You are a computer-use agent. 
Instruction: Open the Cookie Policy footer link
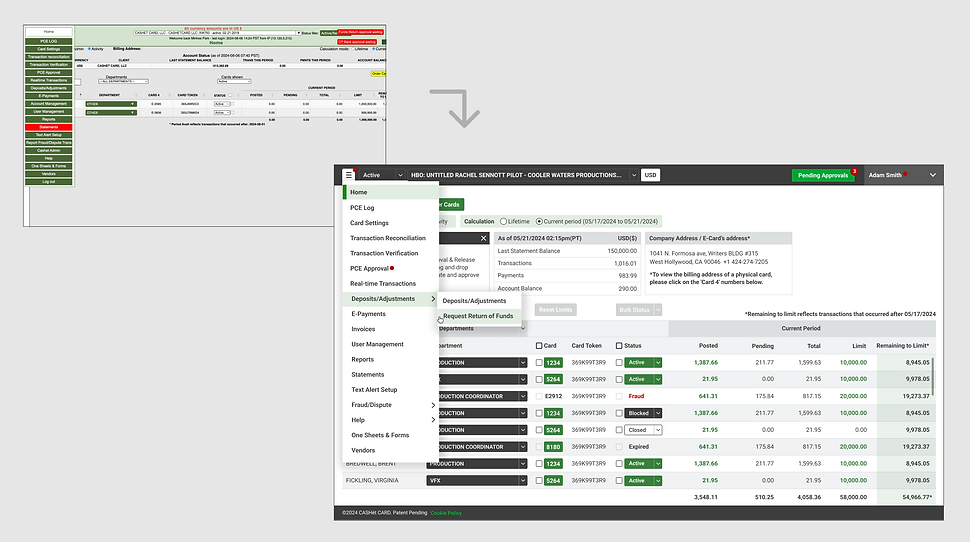coord(446,513)
